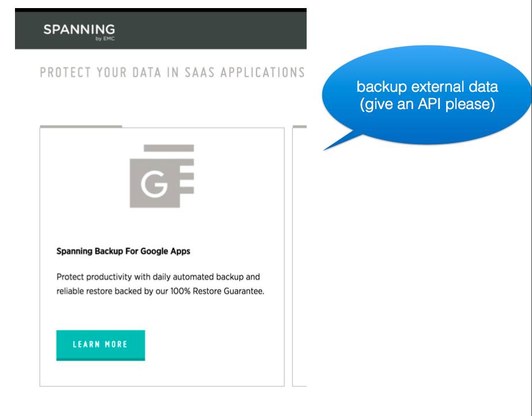The height and width of the screenshot is (416, 532).
Task: Click the LEARN MORE button
Action: (x=100, y=345)
